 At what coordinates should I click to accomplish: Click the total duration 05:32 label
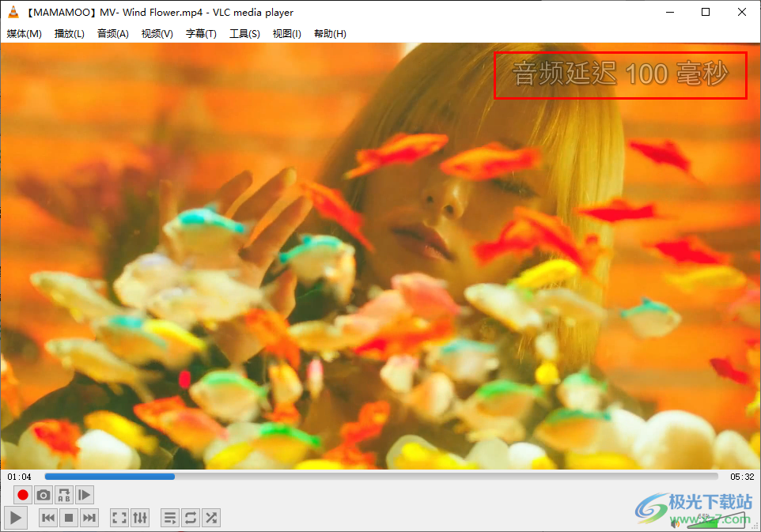click(x=742, y=477)
